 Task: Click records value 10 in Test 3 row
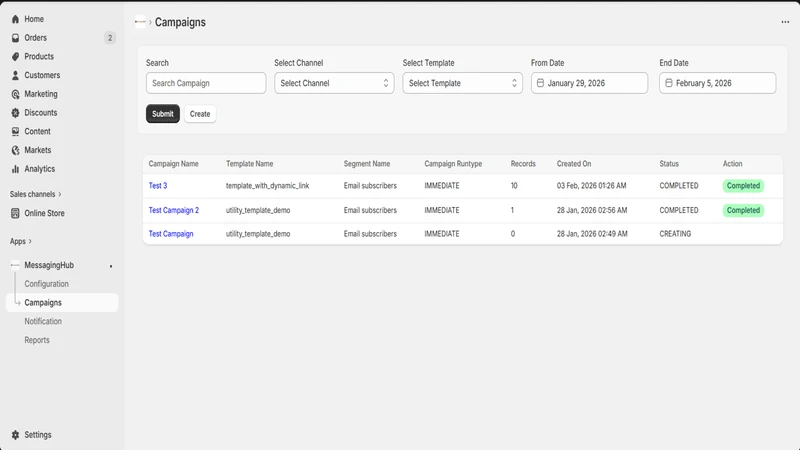514,186
